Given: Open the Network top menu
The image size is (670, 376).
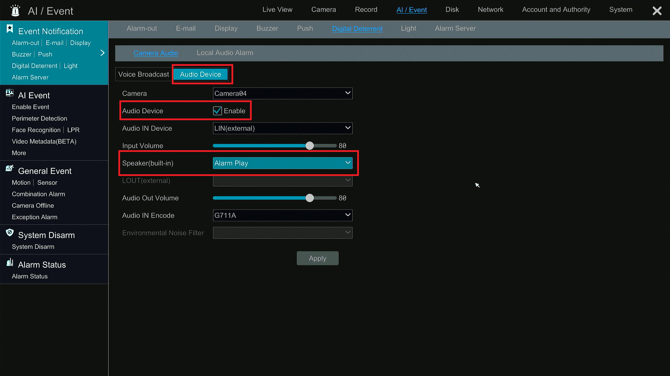Looking at the screenshot, I should [490, 9].
